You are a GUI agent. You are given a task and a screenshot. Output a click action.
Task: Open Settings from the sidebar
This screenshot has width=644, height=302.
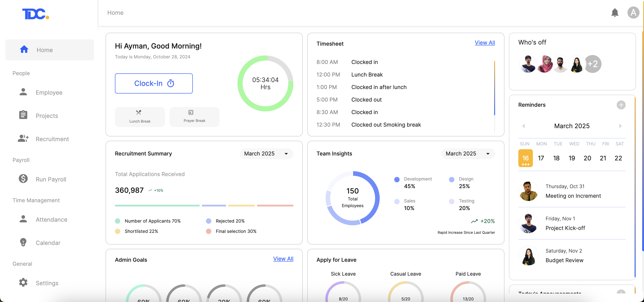tap(47, 283)
